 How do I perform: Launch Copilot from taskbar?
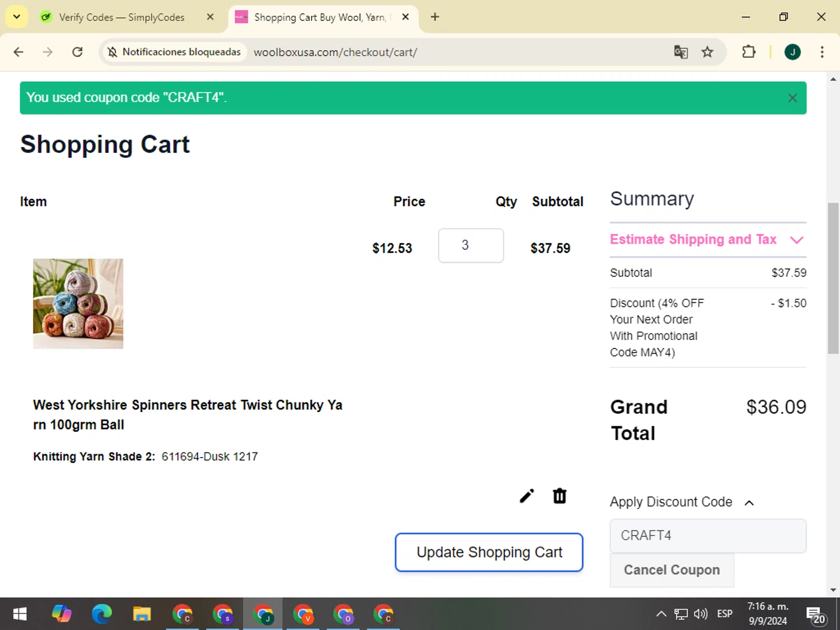click(62, 614)
